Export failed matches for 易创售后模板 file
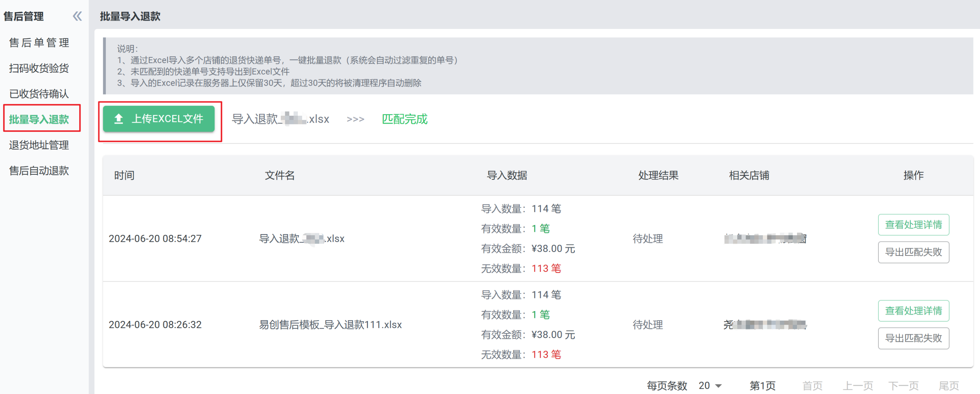The width and height of the screenshot is (980, 394). [913, 338]
